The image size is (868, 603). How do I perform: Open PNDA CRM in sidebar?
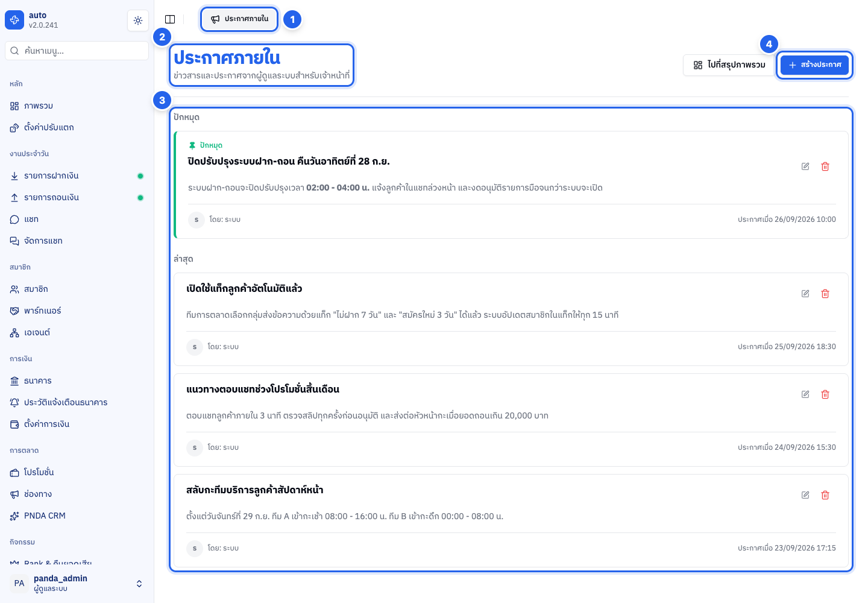pos(77,516)
